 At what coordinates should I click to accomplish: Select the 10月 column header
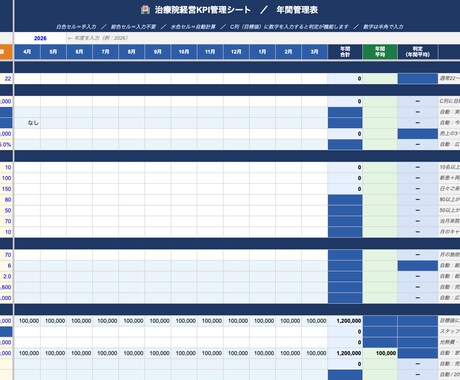184,52
